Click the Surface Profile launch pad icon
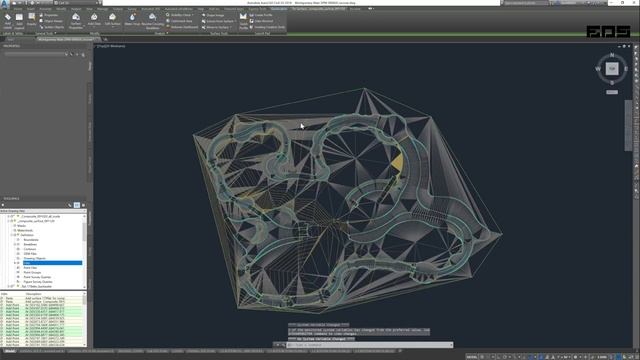640x360 pixels. pos(244,21)
